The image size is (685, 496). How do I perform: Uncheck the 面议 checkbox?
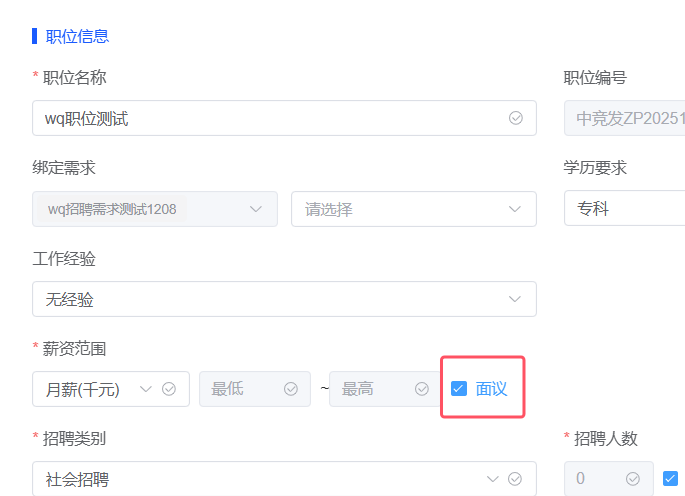coord(459,389)
